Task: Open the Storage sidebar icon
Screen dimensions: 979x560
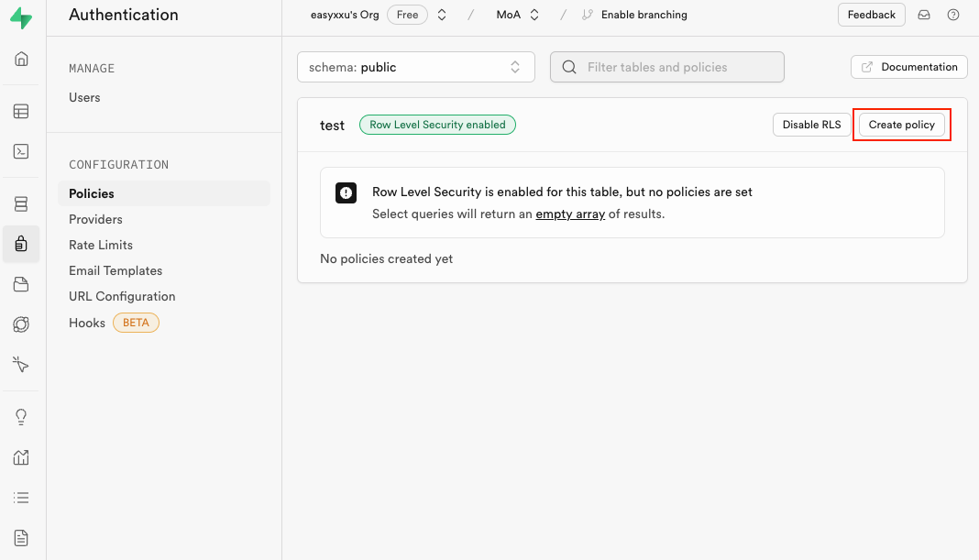Action: click(21, 284)
